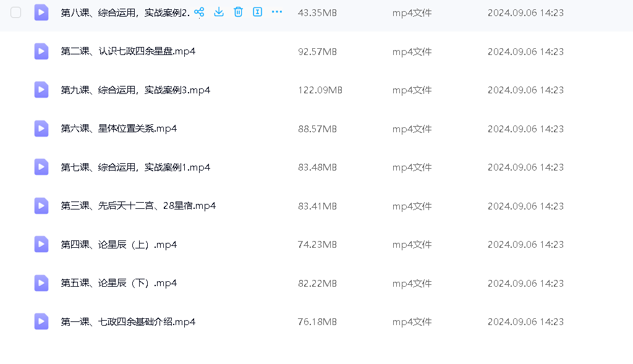The height and width of the screenshot is (364, 633).
Task: Open 第七课、综合运用,实战案例1.mp4
Action: coord(135,167)
